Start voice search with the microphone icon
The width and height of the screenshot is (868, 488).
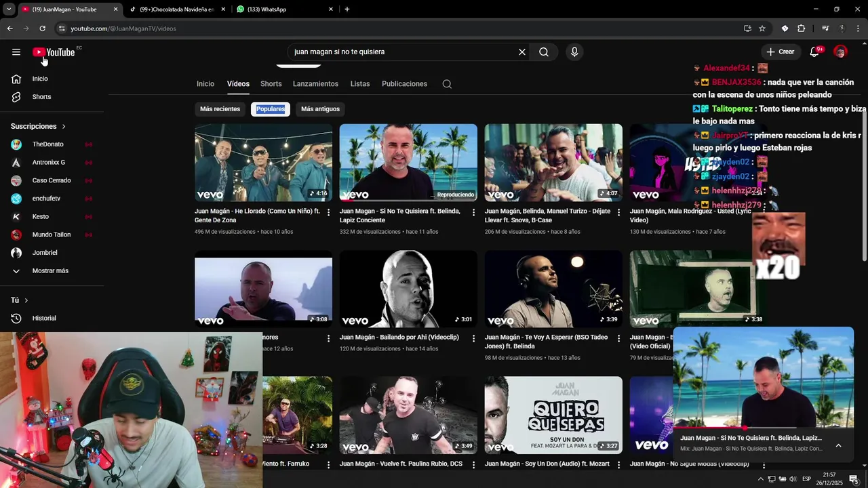click(574, 52)
